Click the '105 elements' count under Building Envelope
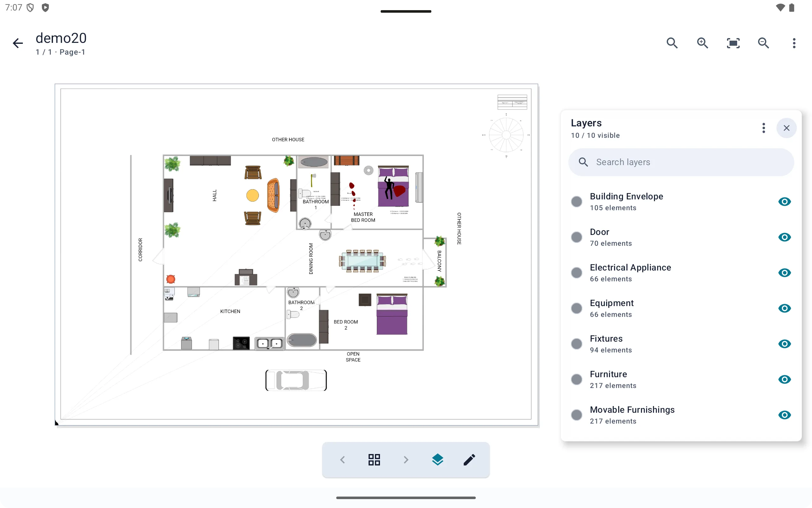This screenshot has width=812, height=508. pyautogui.click(x=613, y=208)
